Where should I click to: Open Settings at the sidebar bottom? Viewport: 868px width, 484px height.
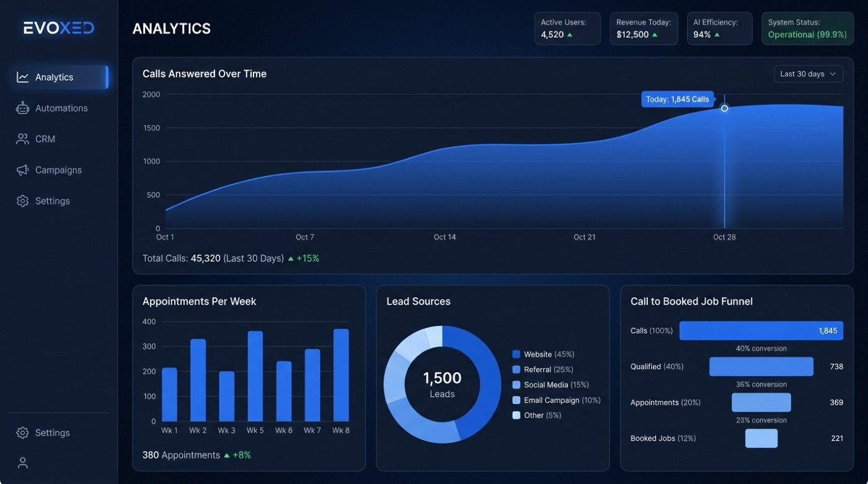[x=60, y=433]
